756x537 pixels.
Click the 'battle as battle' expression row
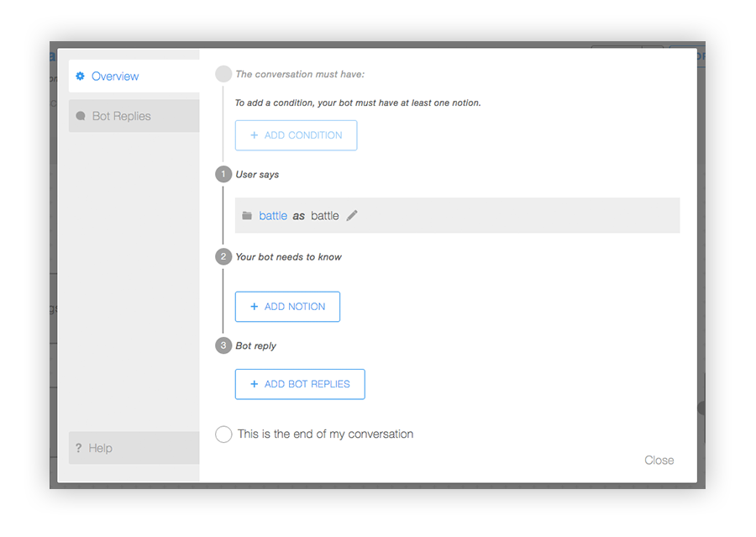tap(458, 215)
